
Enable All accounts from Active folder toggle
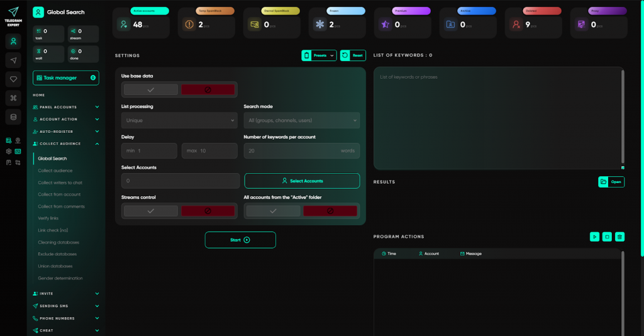[x=273, y=211]
